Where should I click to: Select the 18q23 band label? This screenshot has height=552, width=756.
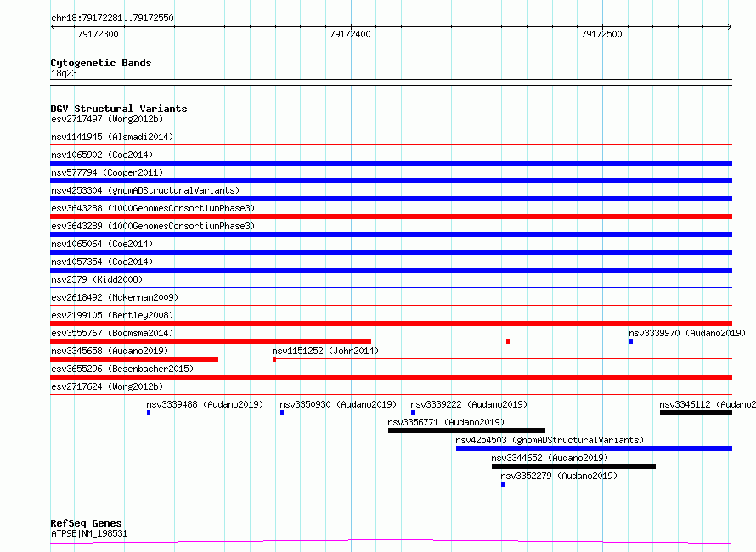click(64, 73)
